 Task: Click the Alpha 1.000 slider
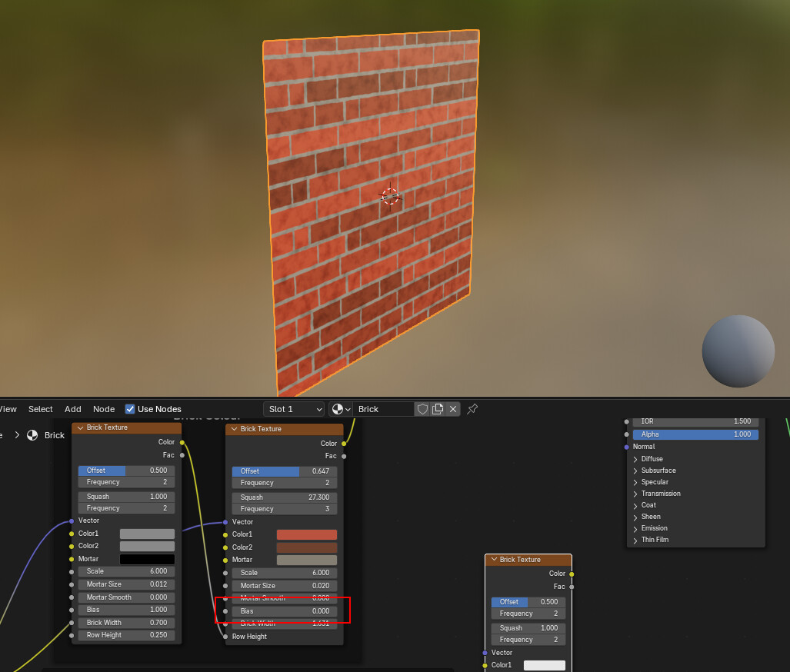[695, 434]
